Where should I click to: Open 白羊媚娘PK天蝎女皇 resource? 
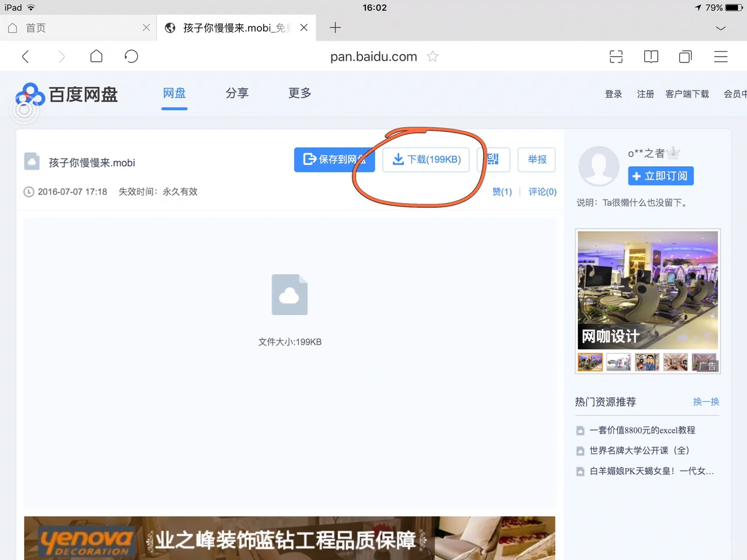[x=651, y=471]
